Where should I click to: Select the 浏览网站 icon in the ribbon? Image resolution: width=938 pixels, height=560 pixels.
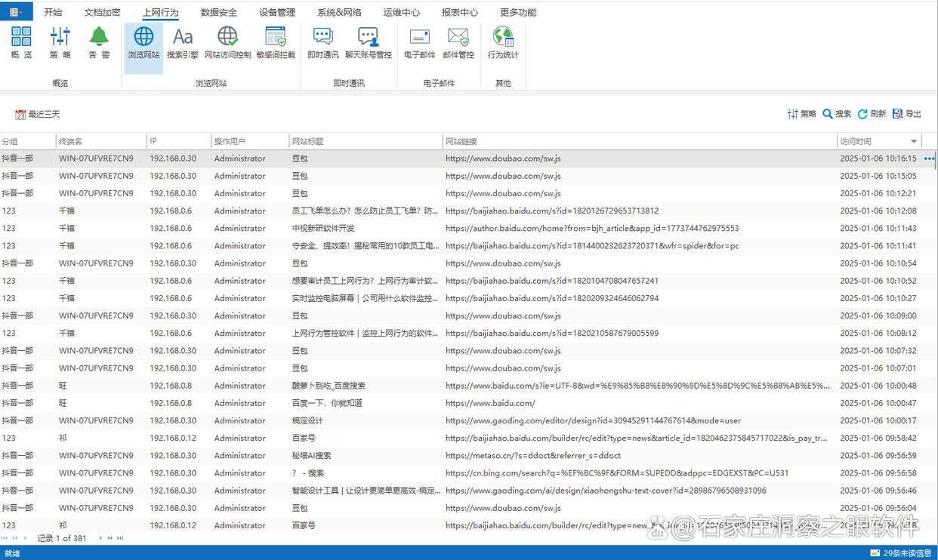(143, 43)
